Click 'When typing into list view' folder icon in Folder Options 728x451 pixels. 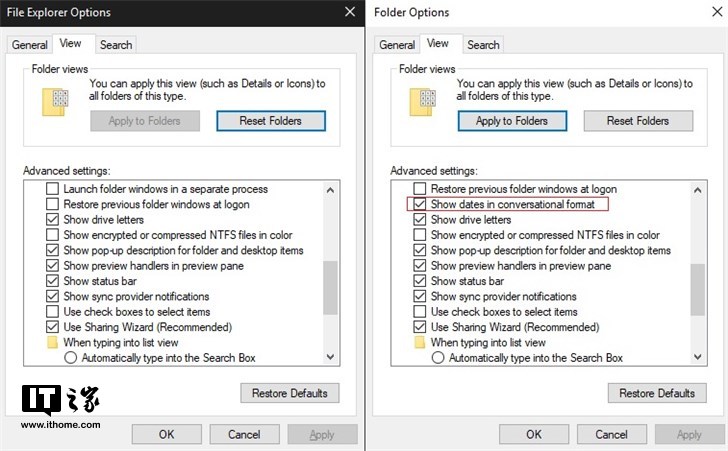[x=420, y=343]
